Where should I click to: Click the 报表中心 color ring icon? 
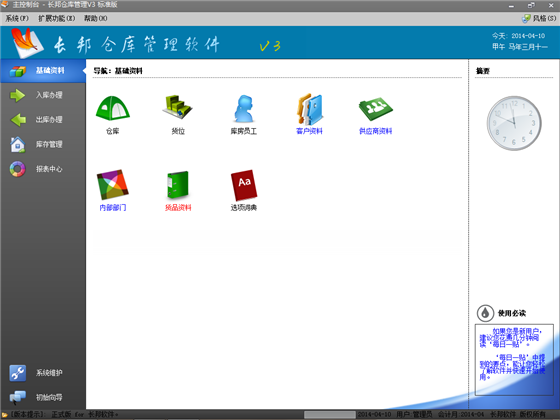pos(18,169)
